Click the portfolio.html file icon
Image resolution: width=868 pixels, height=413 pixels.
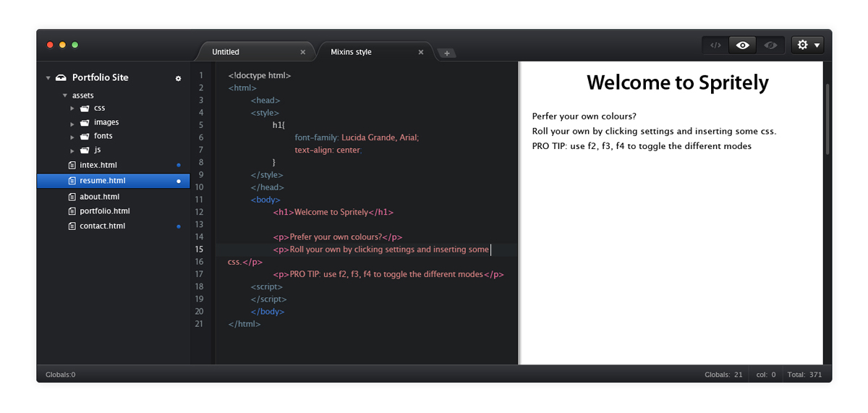[x=72, y=211]
